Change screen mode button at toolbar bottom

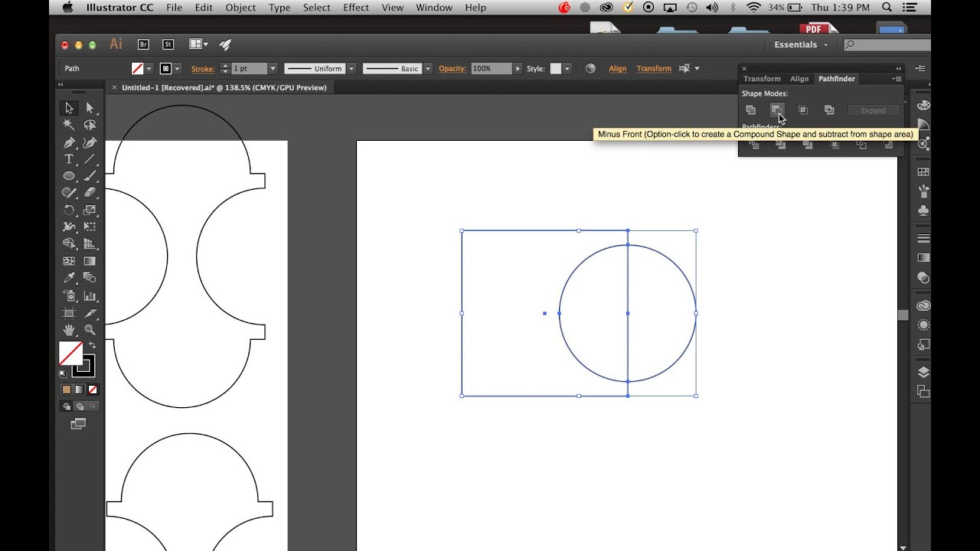[78, 424]
